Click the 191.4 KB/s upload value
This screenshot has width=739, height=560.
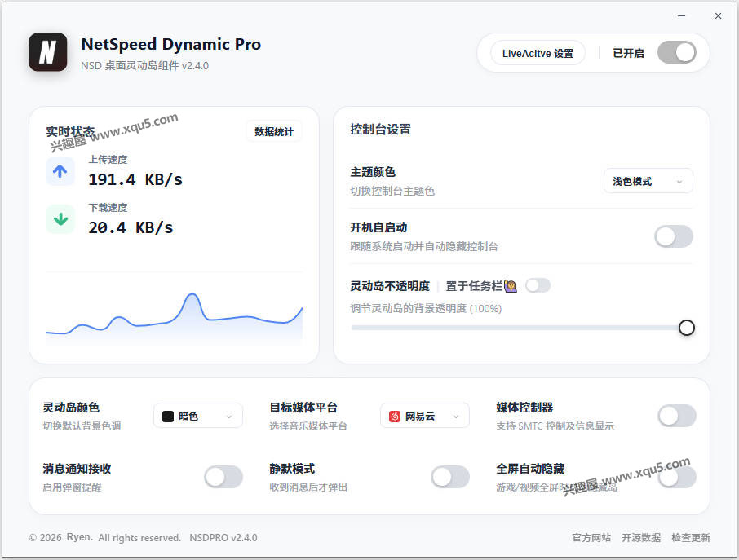pos(135,179)
